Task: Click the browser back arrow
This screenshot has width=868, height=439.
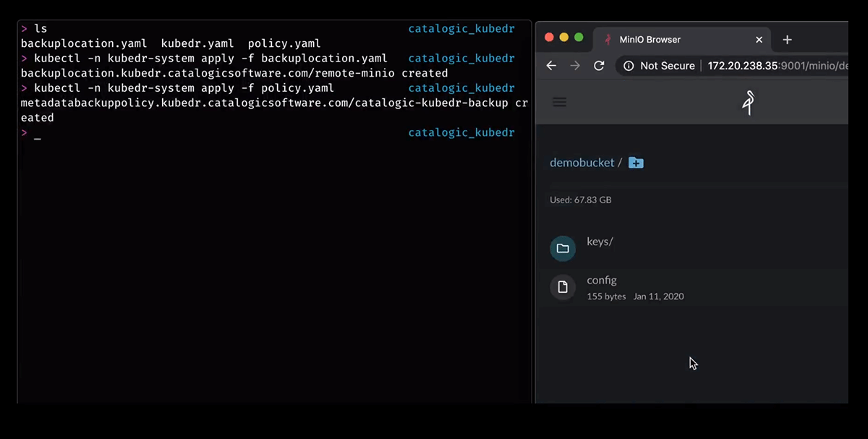Action: [x=551, y=65]
